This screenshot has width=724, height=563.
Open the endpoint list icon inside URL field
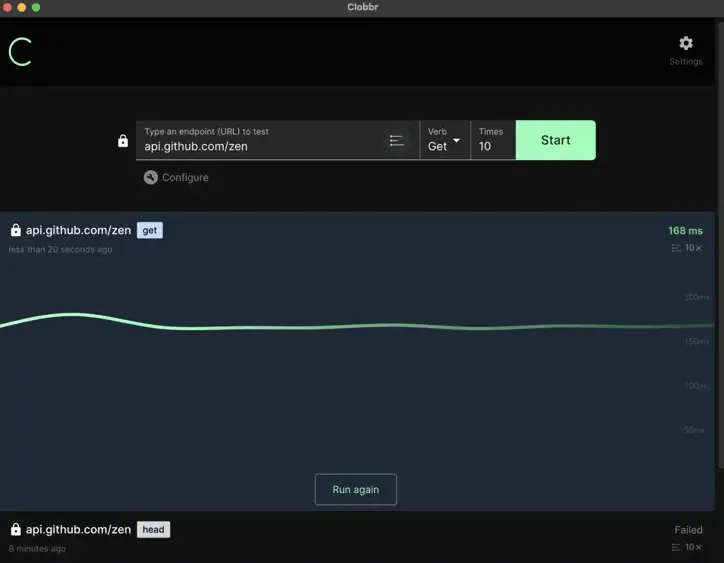[397, 140]
